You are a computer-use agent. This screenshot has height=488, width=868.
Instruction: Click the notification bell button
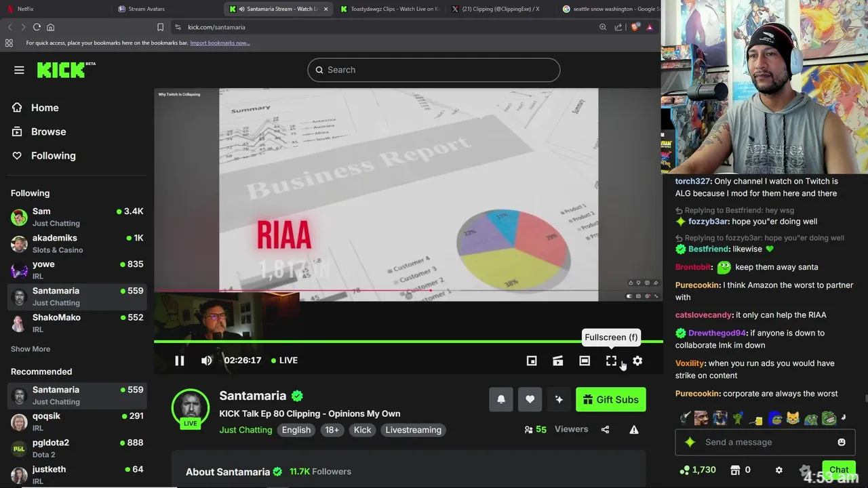[501, 399]
